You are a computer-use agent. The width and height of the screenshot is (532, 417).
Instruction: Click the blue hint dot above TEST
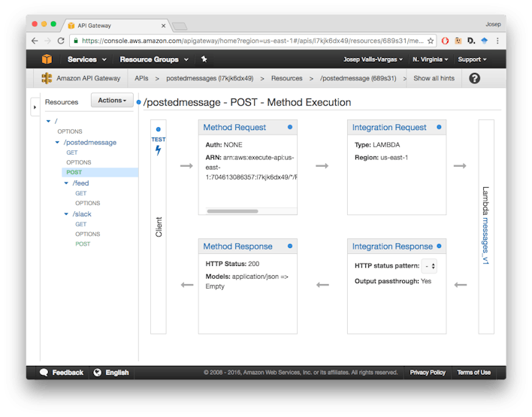click(x=158, y=129)
